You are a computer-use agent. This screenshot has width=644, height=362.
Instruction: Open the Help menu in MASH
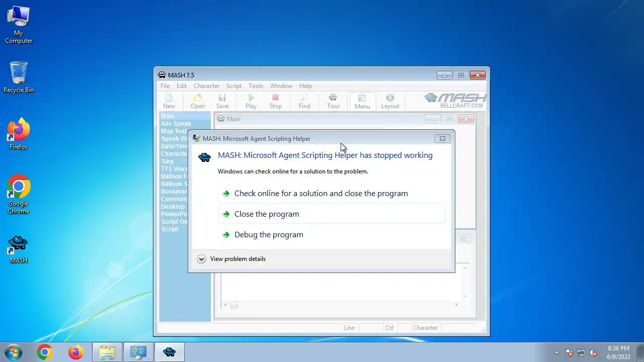(305, 86)
